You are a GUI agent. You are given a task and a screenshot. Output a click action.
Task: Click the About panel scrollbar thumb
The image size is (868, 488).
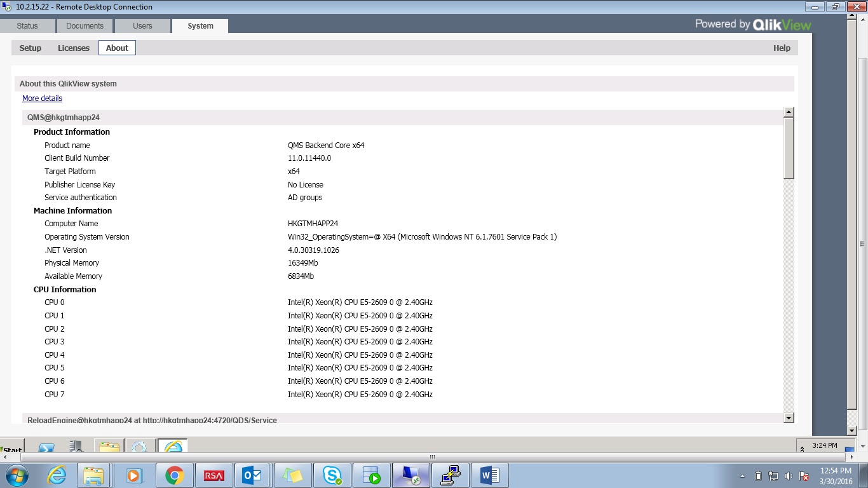tap(789, 148)
